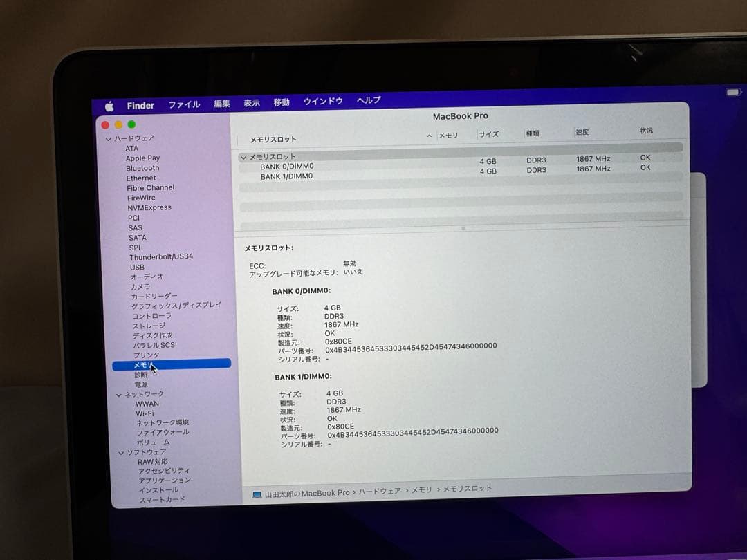Collapse the ハードウェア sidebar section
The image size is (747, 560).
pyautogui.click(x=109, y=138)
